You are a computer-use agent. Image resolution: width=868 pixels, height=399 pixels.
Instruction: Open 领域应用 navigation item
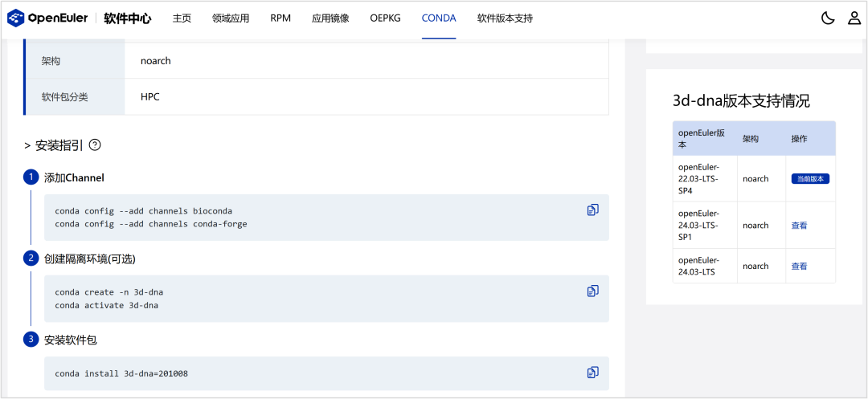tap(231, 18)
